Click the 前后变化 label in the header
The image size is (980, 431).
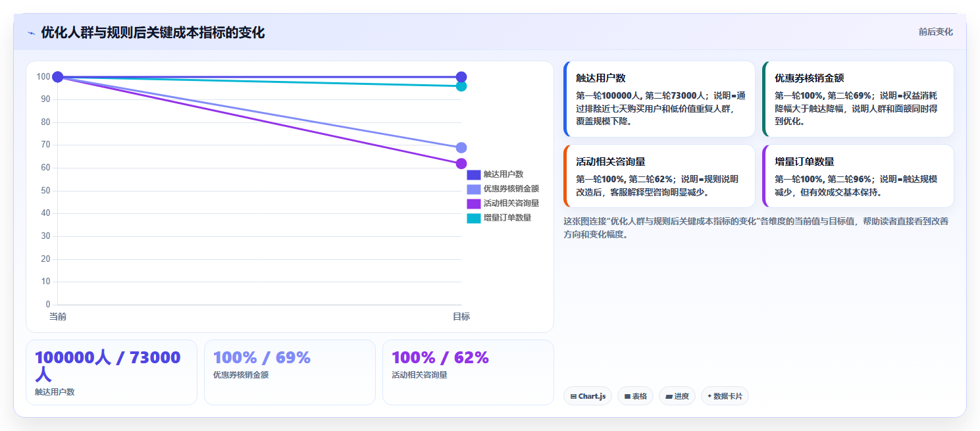click(935, 32)
